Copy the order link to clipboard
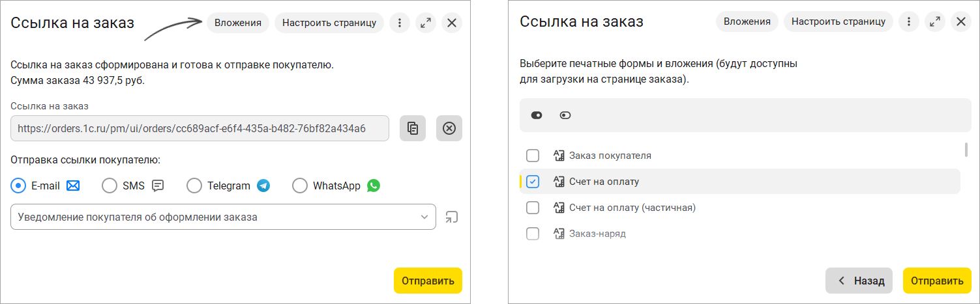The image size is (980, 304). [413, 128]
